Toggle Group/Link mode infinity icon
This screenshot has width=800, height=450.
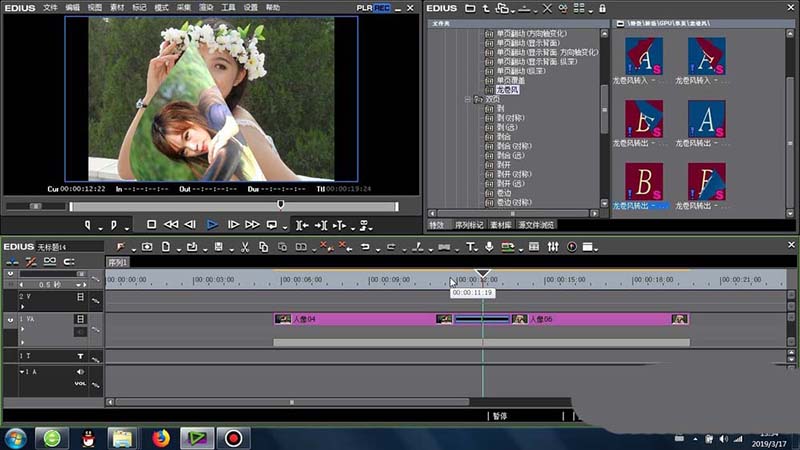(x=49, y=262)
